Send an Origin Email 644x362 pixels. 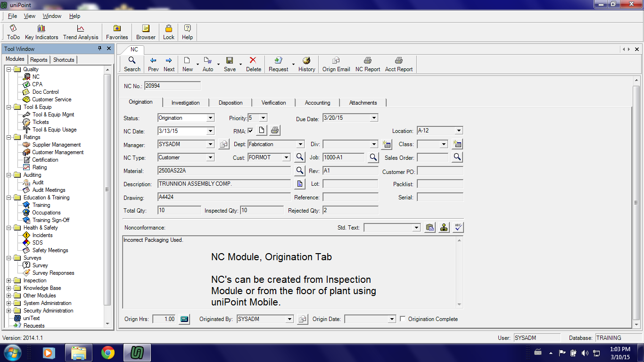(336, 64)
